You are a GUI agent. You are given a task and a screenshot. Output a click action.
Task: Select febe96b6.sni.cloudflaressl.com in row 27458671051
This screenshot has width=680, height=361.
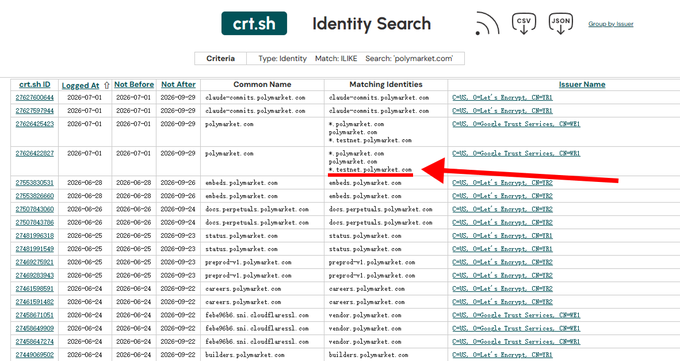[x=257, y=315]
